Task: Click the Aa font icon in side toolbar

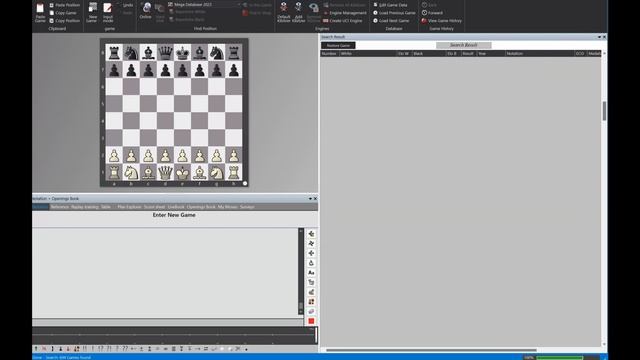Action: (x=311, y=273)
